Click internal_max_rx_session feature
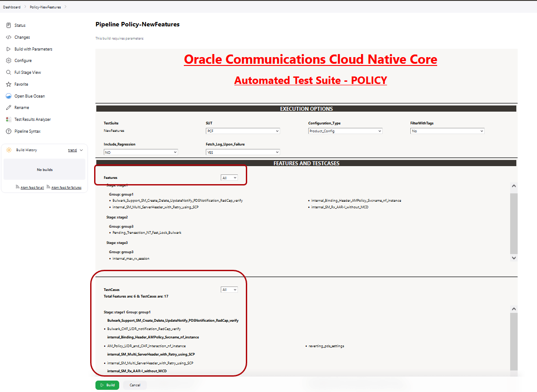Screen dimensions: 537x392 [x=131, y=258]
